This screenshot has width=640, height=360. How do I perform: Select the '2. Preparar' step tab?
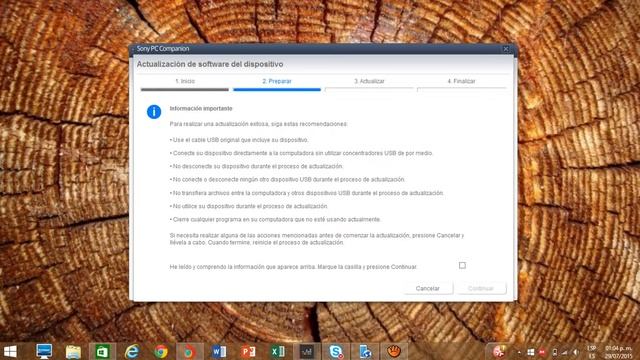277,81
